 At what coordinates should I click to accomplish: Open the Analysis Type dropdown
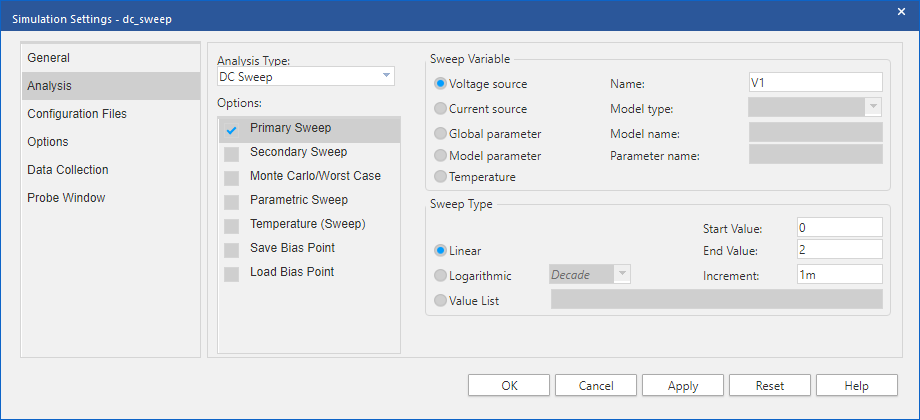306,76
